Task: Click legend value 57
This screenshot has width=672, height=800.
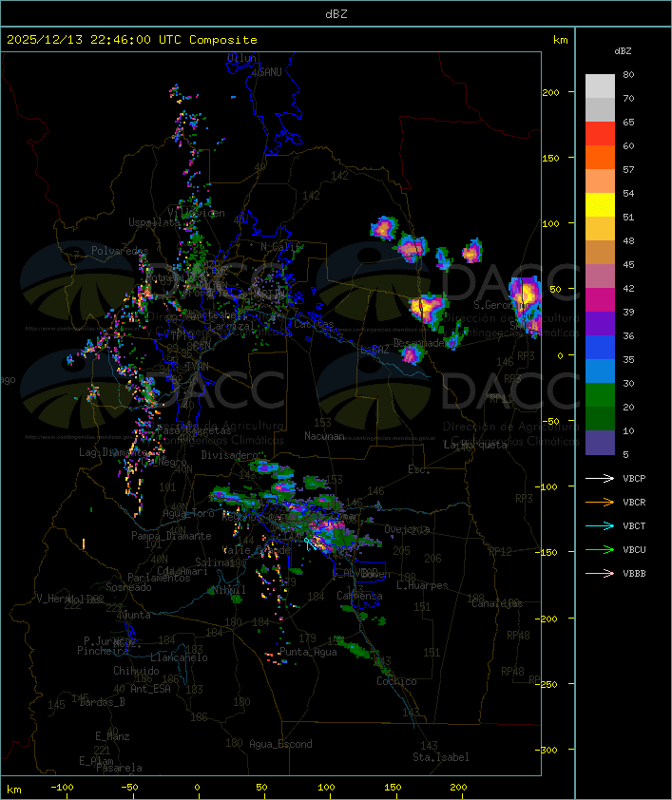Action: click(x=628, y=169)
